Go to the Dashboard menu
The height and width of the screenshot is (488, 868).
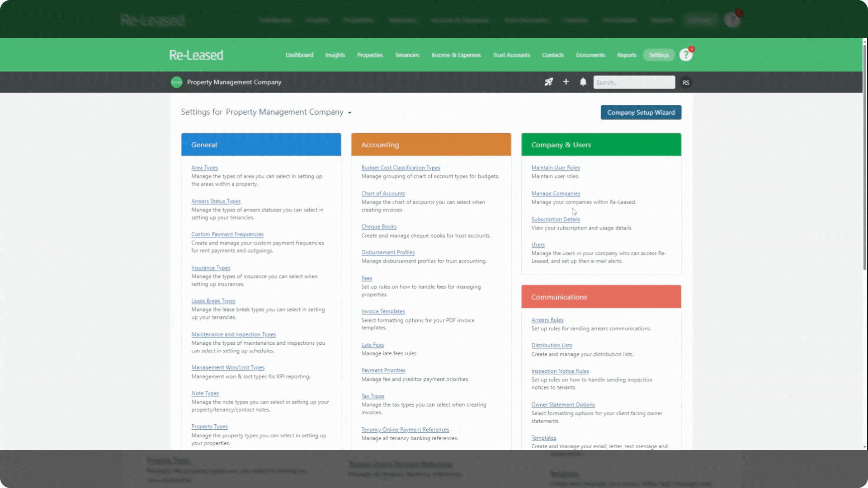[299, 55]
